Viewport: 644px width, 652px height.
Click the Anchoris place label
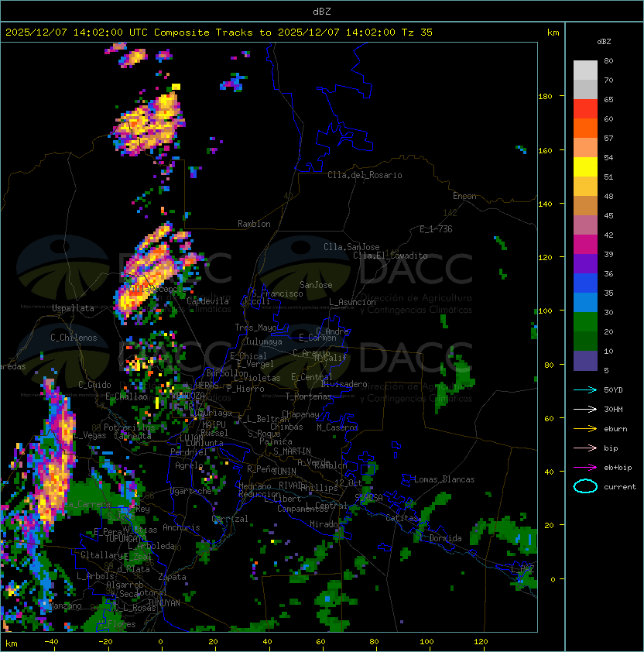pyautogui.click(x=181, y=527)
